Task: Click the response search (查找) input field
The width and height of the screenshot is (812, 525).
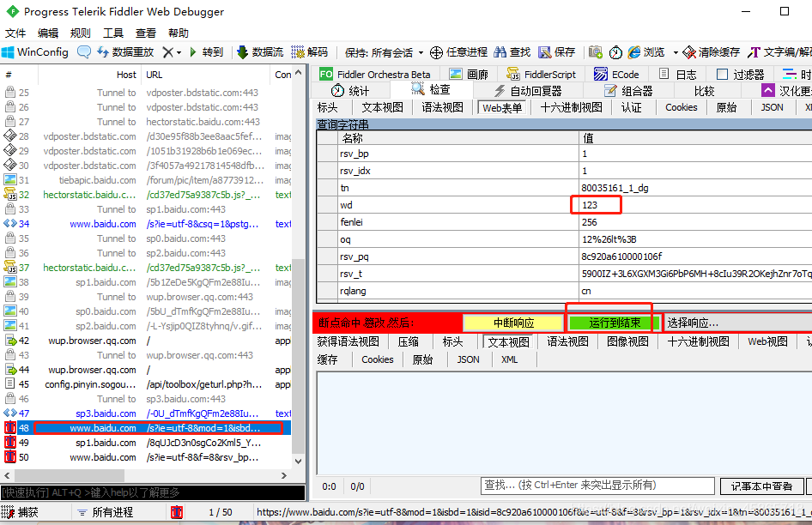Action: pos(597,486)
